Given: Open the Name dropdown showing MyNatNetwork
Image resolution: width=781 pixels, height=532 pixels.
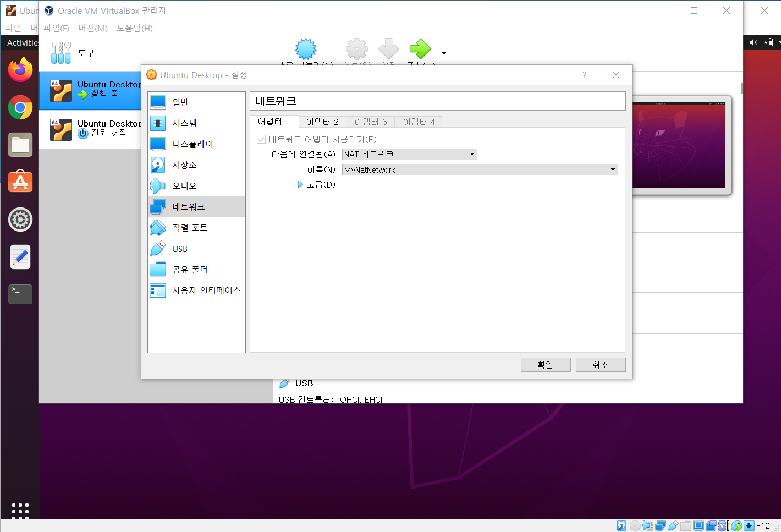Looking at the screenshot, I should 480,170.
